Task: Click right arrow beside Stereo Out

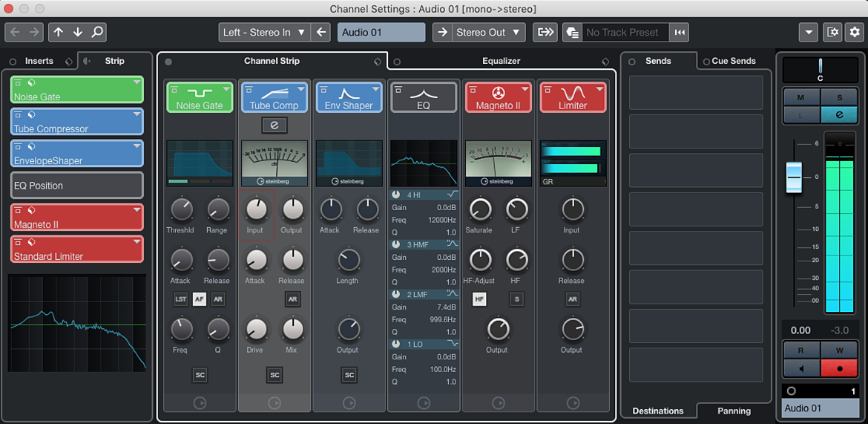Action: [442, 32]
